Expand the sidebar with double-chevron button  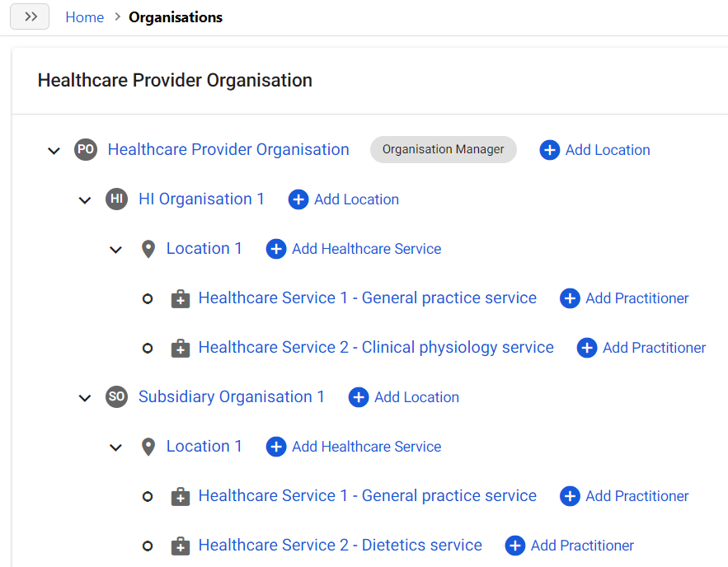31,17
